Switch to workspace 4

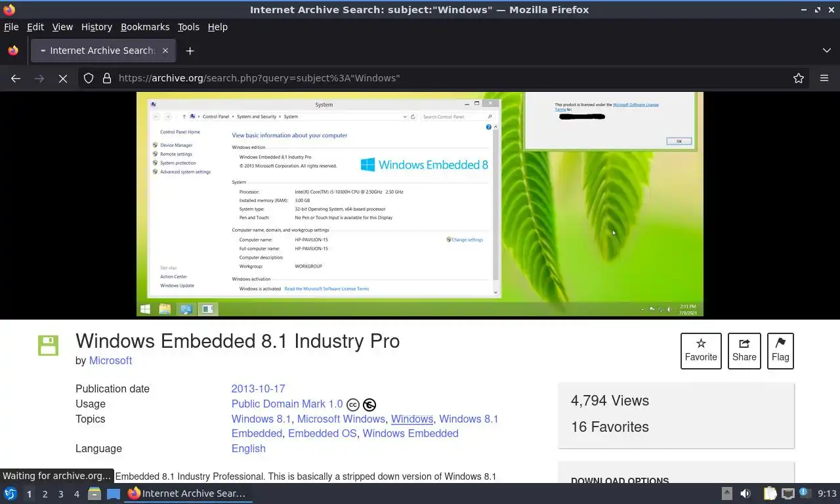pos(76,493)
